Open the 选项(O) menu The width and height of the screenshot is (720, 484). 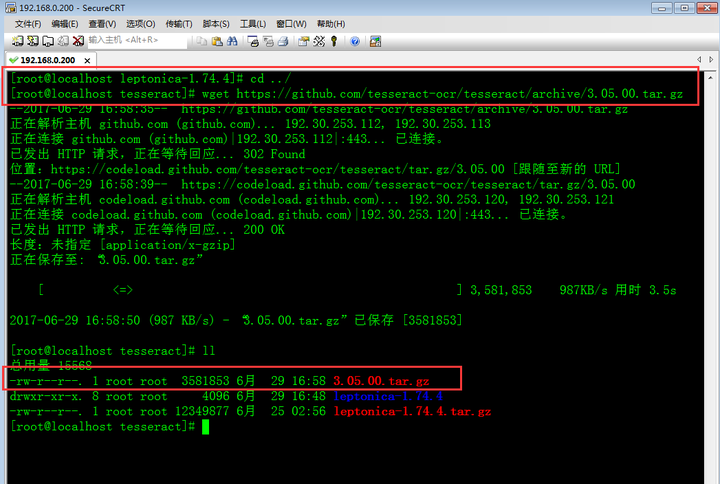141,24
